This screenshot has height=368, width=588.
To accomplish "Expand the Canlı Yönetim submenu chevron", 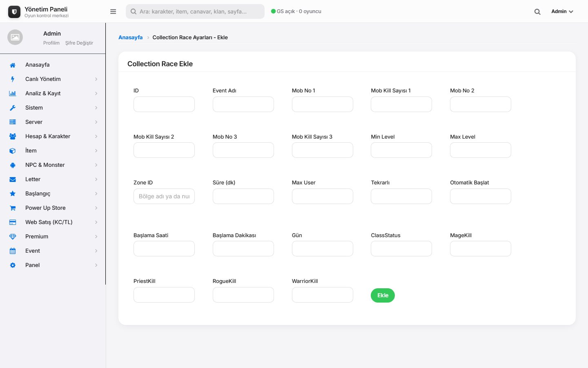I will 96,79.
